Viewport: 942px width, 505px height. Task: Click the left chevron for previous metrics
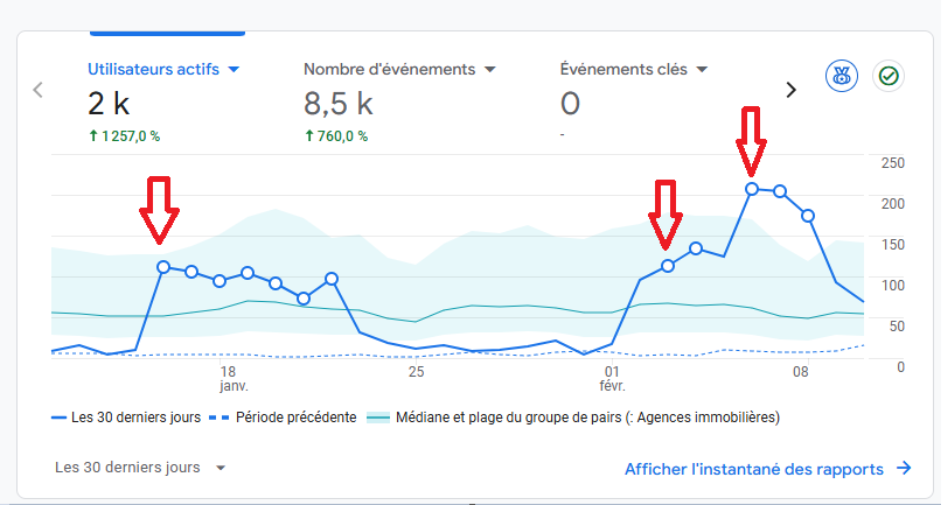point(38,90)
